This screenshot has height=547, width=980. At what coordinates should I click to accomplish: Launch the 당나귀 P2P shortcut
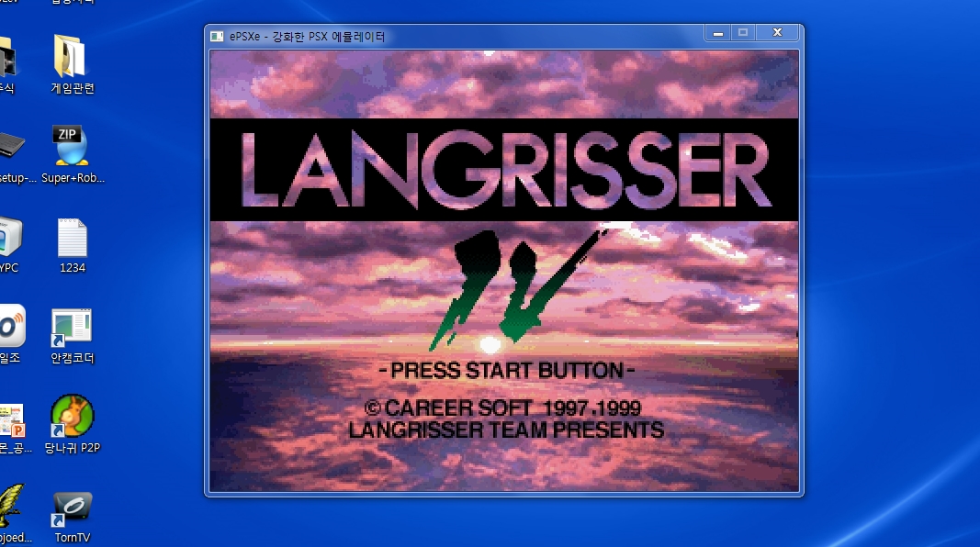point(70,418)
